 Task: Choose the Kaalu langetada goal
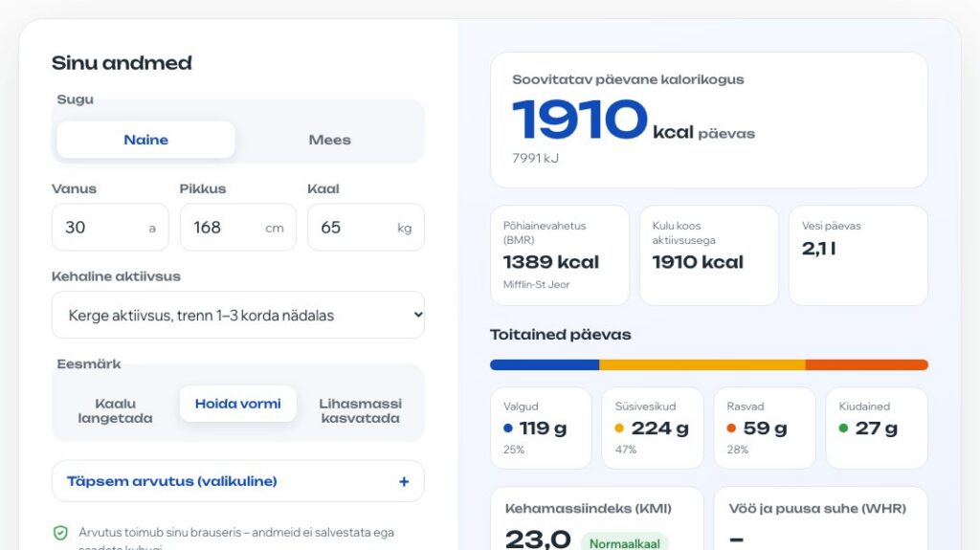click(115, 410)
